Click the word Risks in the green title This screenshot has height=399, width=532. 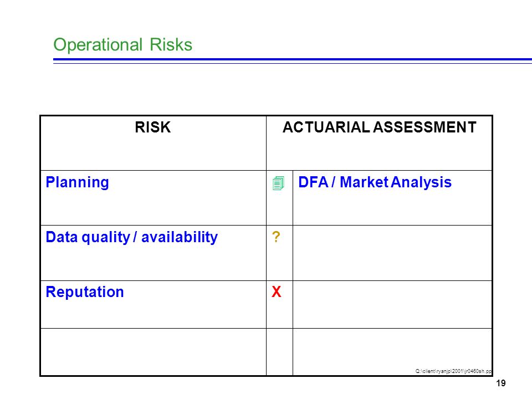(171, 44)
